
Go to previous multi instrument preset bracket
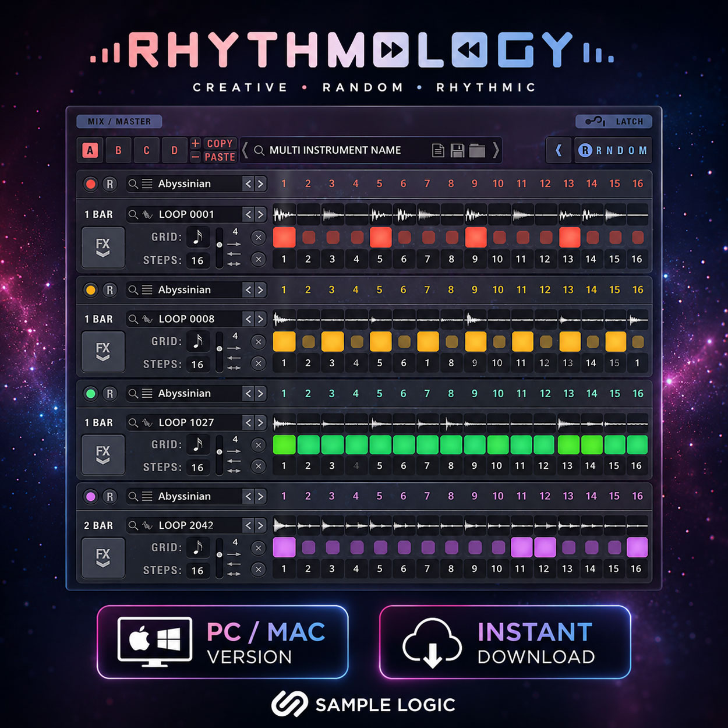[x=245, y=150]
